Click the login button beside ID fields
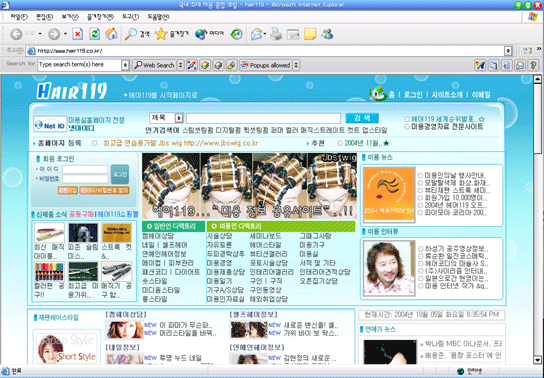Screen dimensions: 544x378 tap(120, 174)
